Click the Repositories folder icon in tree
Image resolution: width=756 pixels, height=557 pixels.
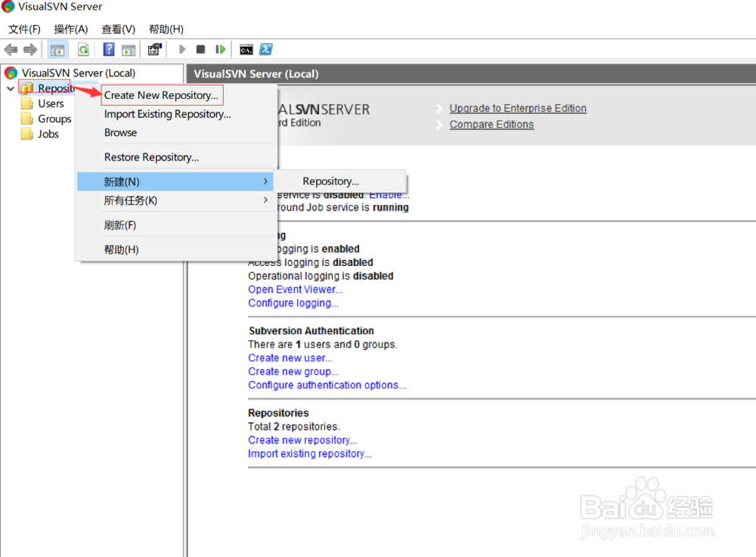point(27,88)
